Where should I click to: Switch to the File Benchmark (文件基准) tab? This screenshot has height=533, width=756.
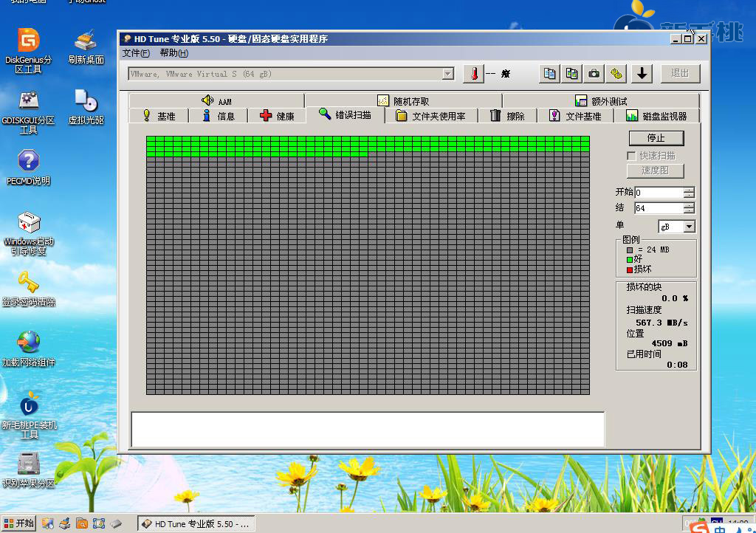click(x=575, y=116)
